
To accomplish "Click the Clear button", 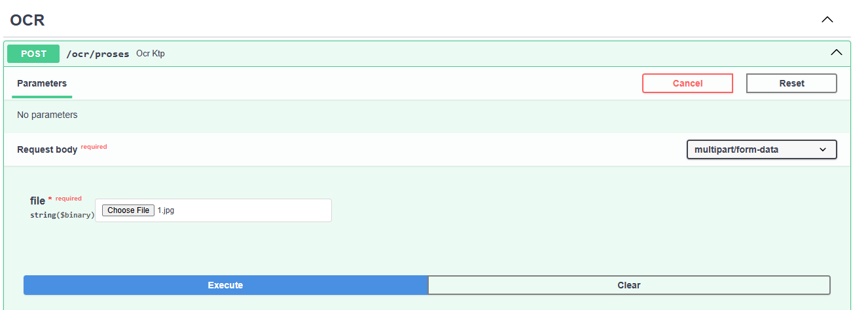I will 628,285.
